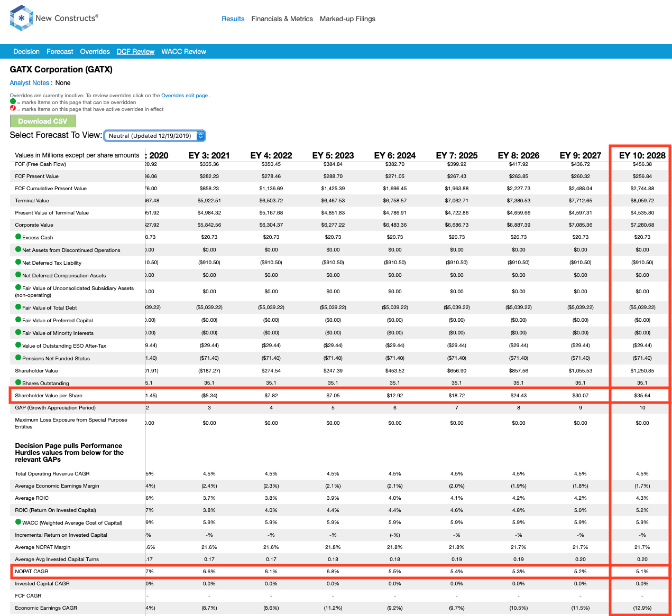Screen dimensions: 672x616
Task: Select the DCF Review menu item
Action: [x=135, y=51]
